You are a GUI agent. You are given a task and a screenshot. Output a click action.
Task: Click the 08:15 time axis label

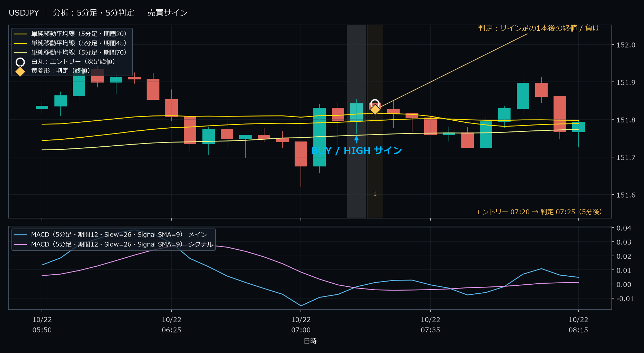click(x=578, y=330)
